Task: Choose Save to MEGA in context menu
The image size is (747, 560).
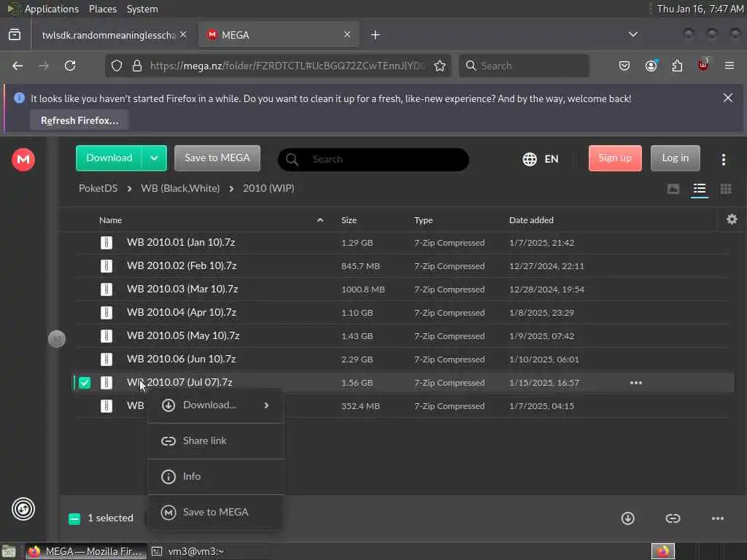Action: 216,513
